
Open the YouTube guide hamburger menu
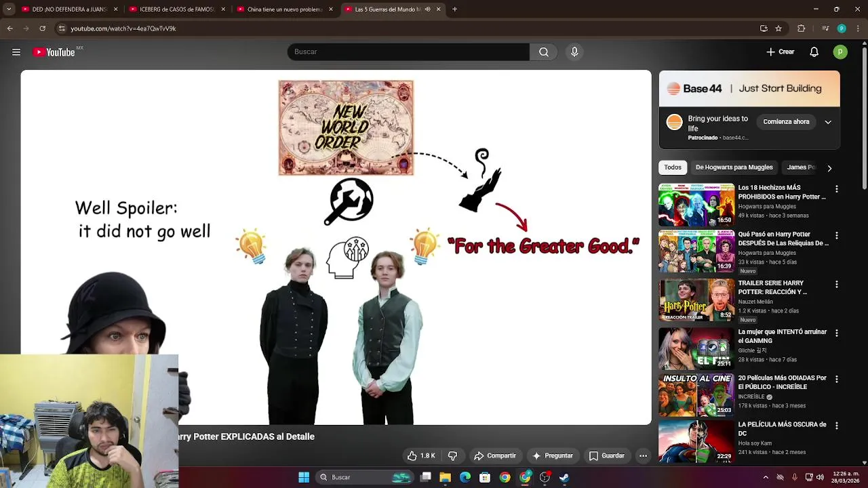[16, 52]
